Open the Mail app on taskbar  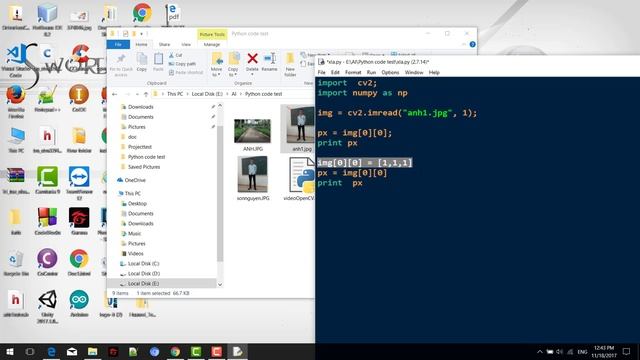tap(72, 351)
